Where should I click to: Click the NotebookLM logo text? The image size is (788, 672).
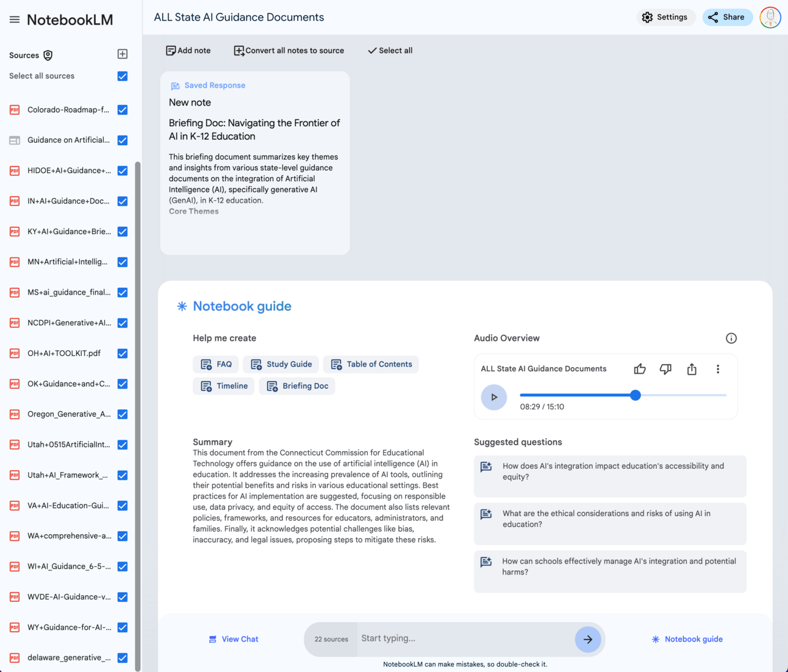coord(70,20)
